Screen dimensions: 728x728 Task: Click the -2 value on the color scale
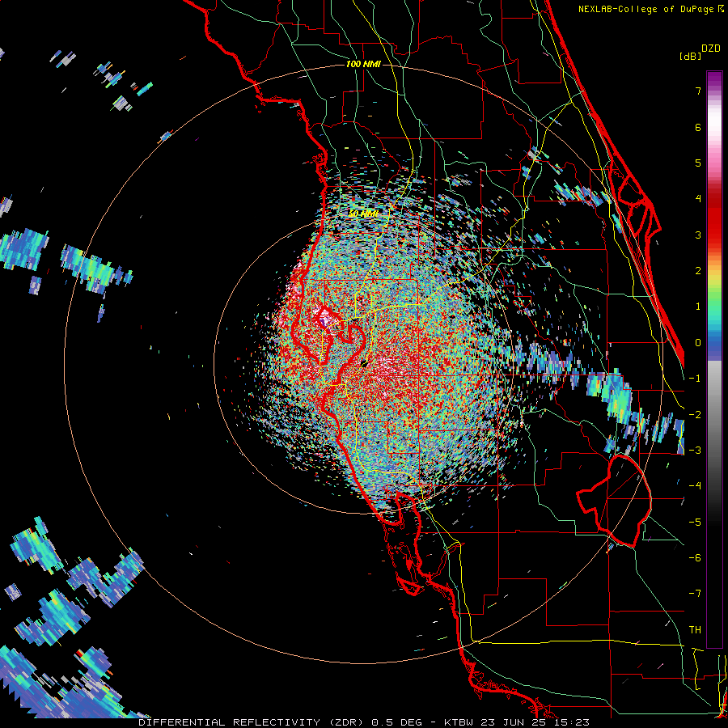(x=695, y=415)
